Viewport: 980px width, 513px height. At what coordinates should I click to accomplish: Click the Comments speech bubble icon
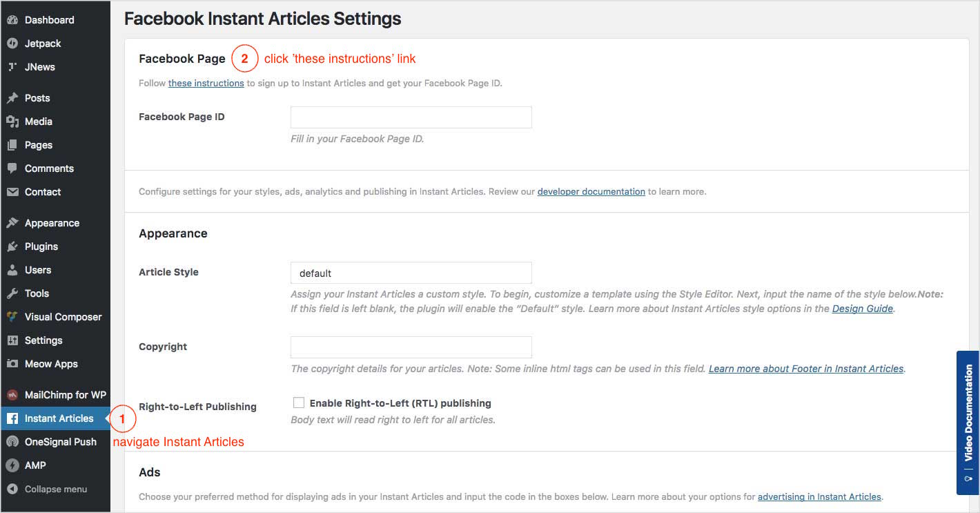(12, 168)
